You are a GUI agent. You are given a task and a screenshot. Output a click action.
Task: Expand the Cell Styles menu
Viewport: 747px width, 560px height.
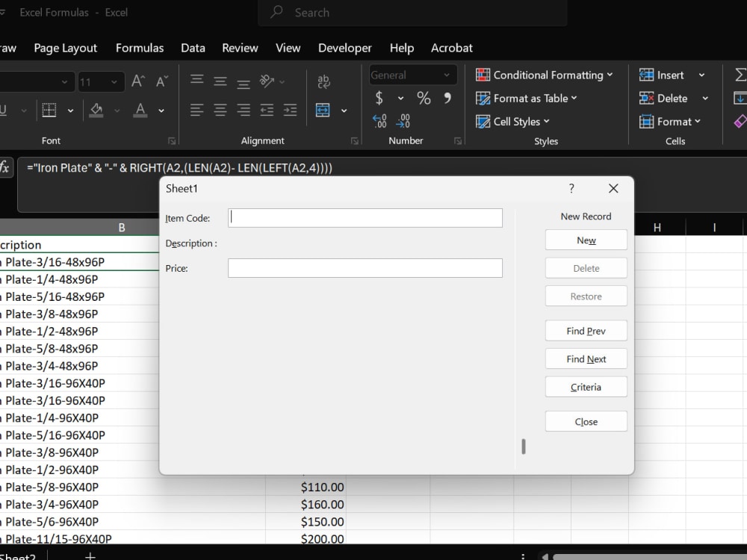click(512, 122)
